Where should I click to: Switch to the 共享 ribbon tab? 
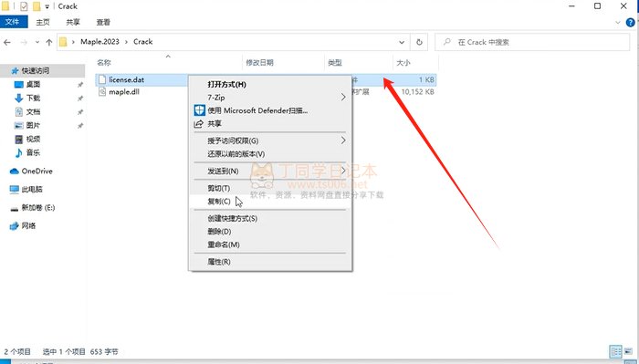73,22
